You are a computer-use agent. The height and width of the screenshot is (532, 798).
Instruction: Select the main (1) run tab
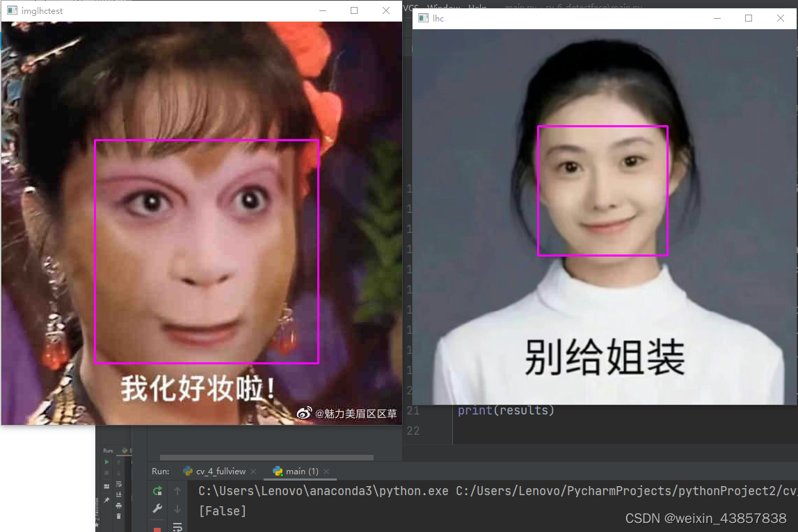[x=302, y=471]
